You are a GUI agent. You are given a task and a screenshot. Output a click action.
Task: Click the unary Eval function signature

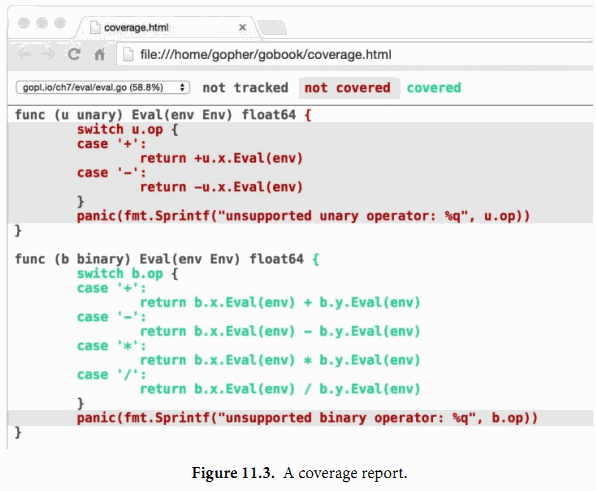tap(163, 115)
